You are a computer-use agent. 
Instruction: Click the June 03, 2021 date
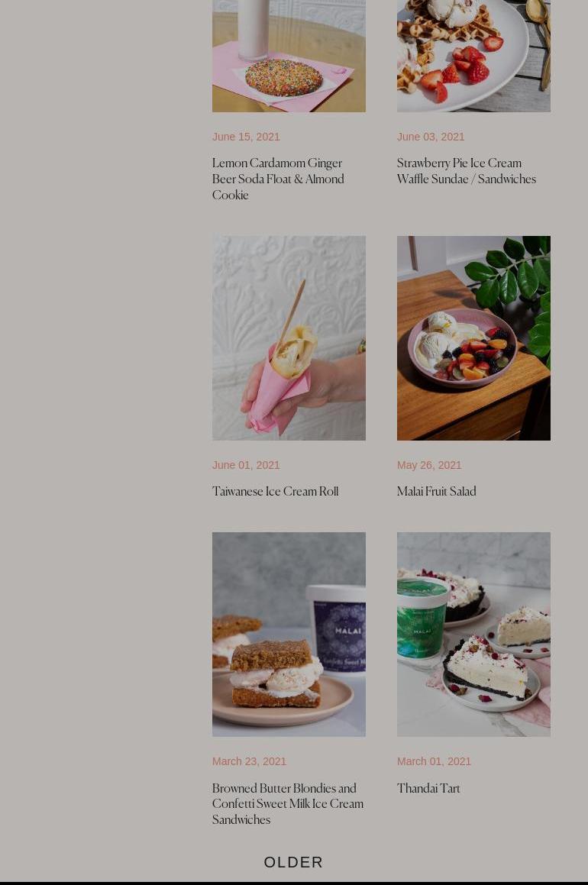click(x=431, y=137)
